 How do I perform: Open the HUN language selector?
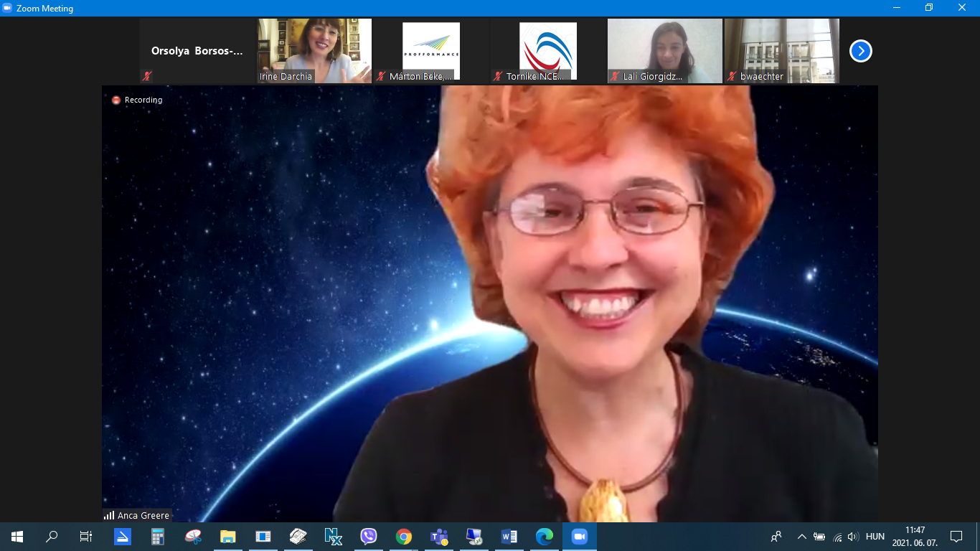875,537
